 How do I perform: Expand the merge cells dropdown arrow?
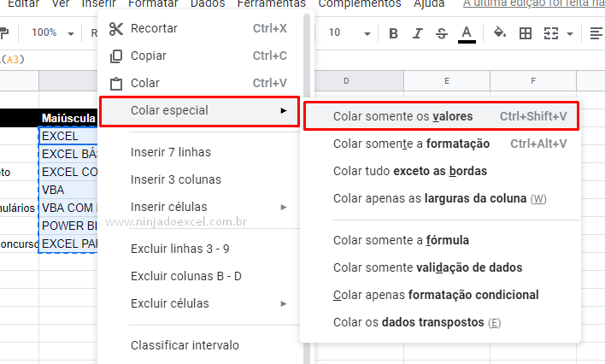567,33
